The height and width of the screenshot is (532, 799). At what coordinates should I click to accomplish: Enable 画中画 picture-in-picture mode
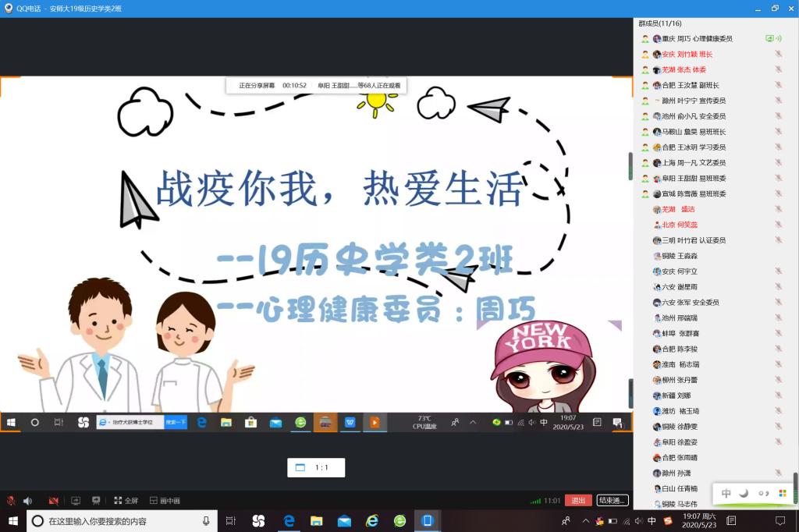165,500
